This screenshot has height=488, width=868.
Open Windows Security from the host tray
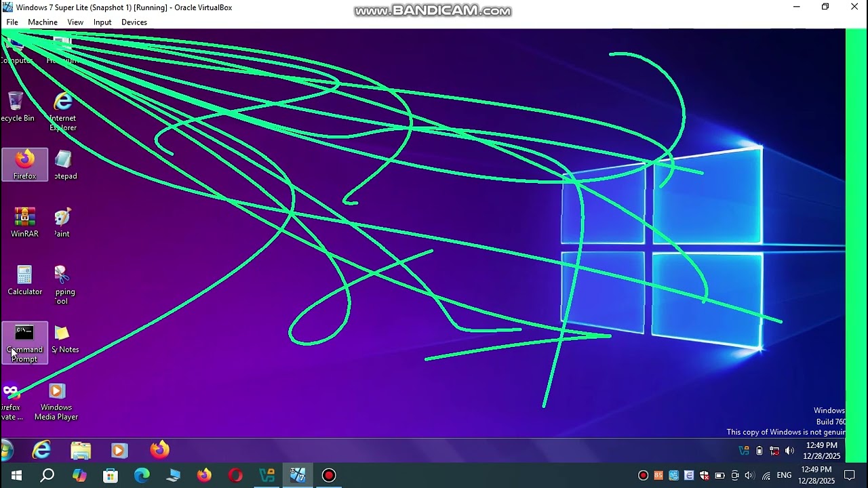tap(704, 475)
